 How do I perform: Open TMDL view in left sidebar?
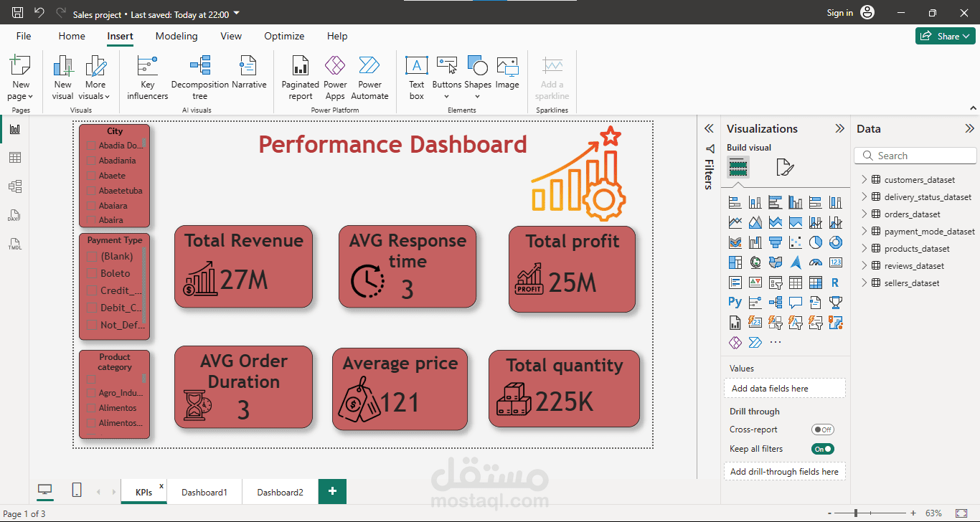pos(15,244)
